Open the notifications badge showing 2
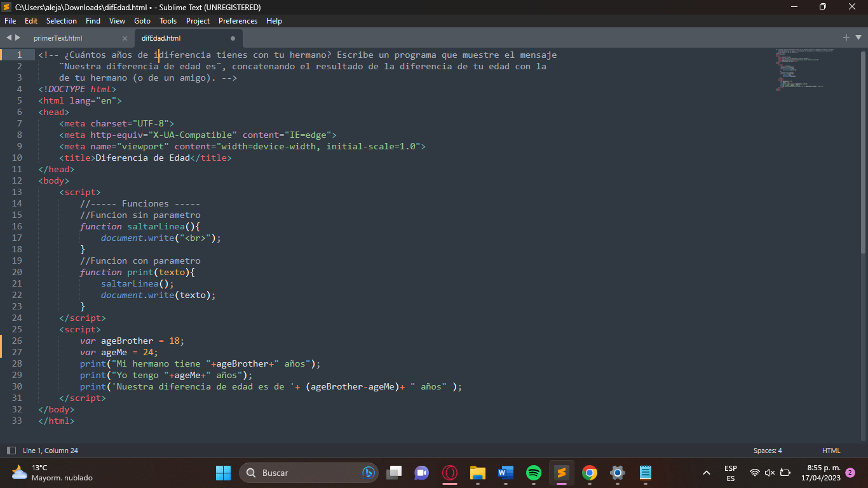Image resolution: width=868 pixels, height=488 pixels. pyautogui.click(x=850, y=473)
